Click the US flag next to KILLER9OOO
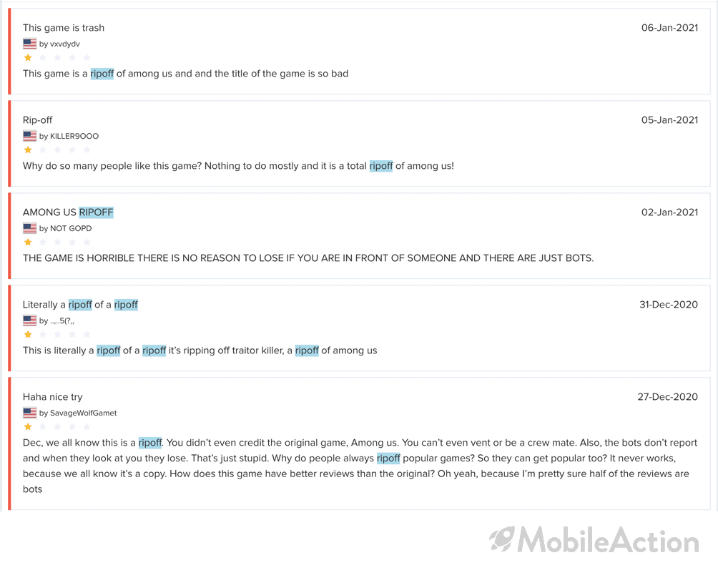The height and width of the screenshot is (588, 718). click(30, 136)
